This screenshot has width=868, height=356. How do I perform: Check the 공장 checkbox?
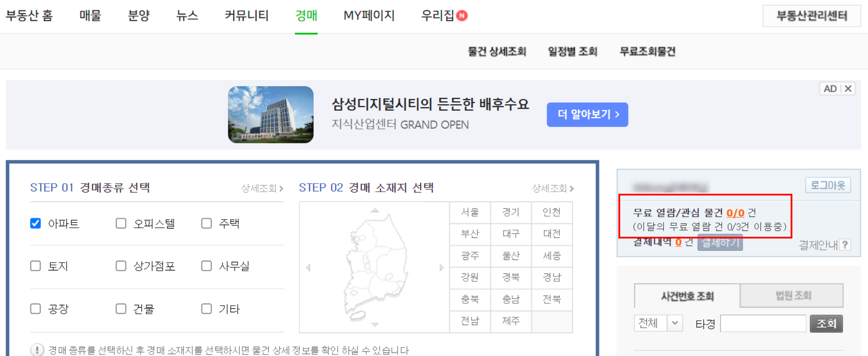tap(35, 308)
